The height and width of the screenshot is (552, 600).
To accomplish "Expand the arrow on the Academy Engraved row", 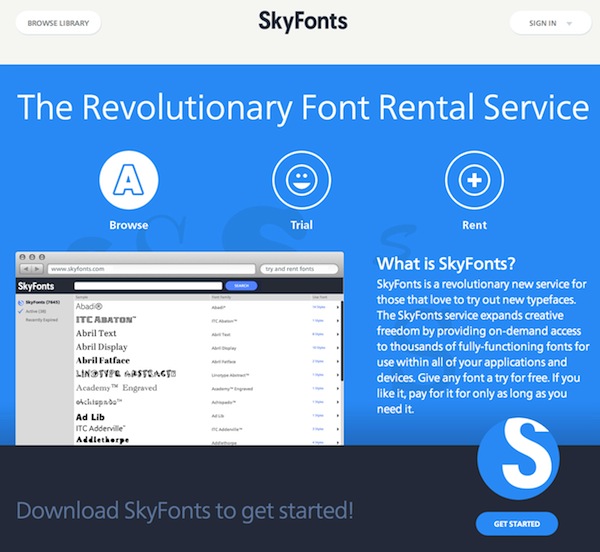I will click(338, 389).
